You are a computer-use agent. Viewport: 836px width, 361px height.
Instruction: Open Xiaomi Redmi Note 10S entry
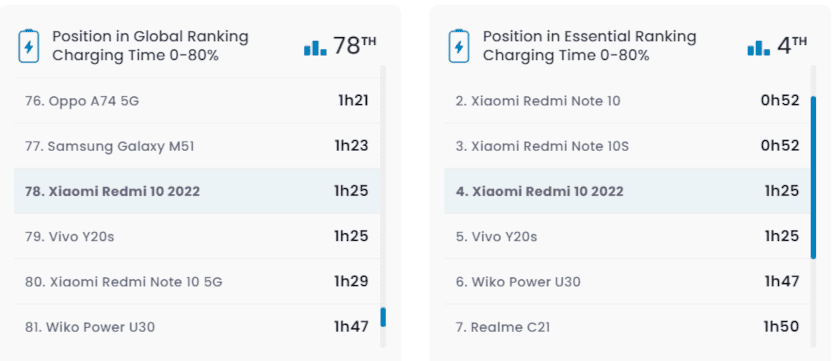(627, 146)
